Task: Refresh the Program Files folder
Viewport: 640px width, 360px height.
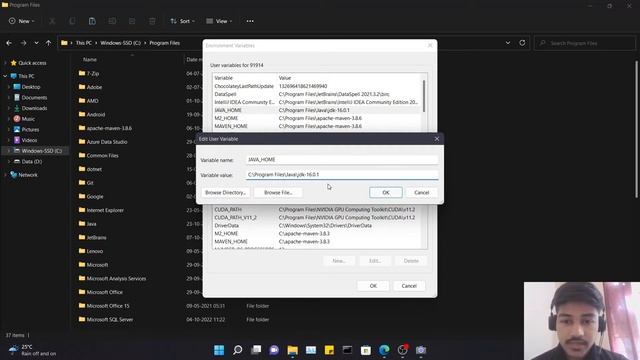Action: pos(522,43)
